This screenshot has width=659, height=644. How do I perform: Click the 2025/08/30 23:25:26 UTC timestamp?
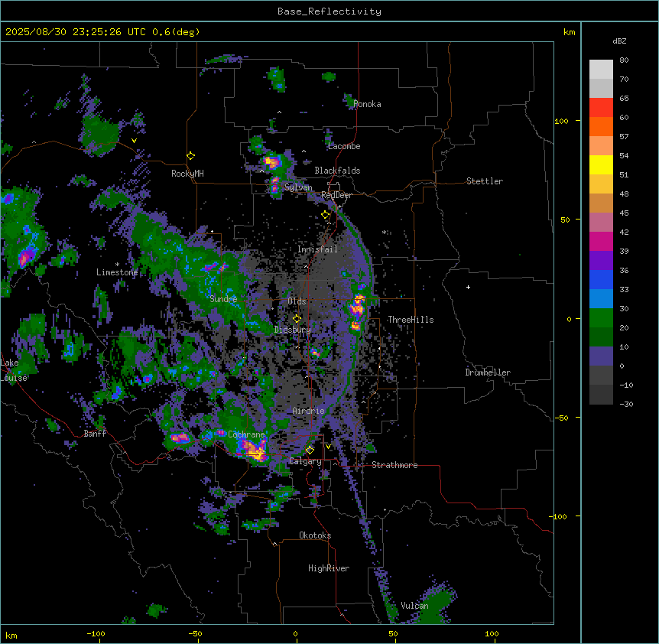point(76,32)
